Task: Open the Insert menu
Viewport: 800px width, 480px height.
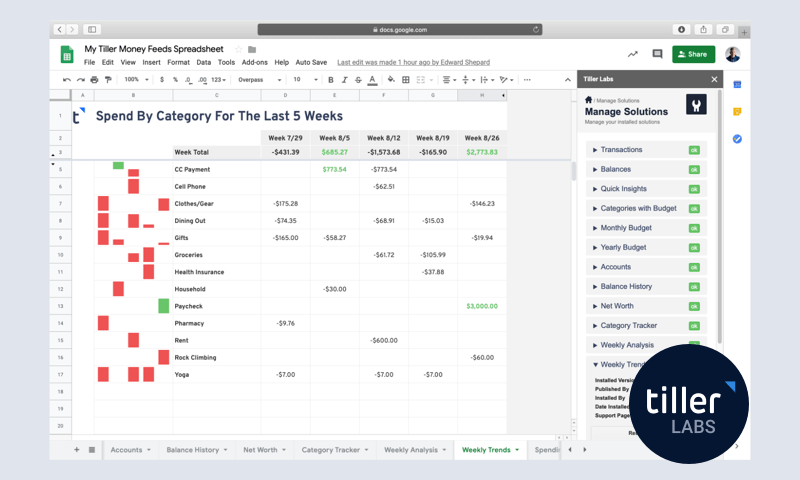Action: [151, 62]
